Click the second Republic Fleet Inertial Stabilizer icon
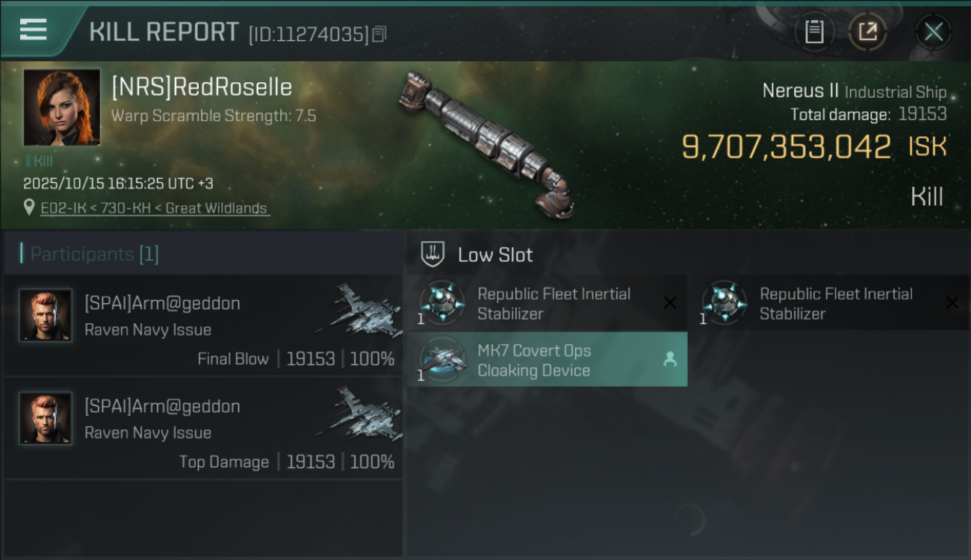Image resolution: width=971 pixels, height=560 pixels. pos(724,303)
